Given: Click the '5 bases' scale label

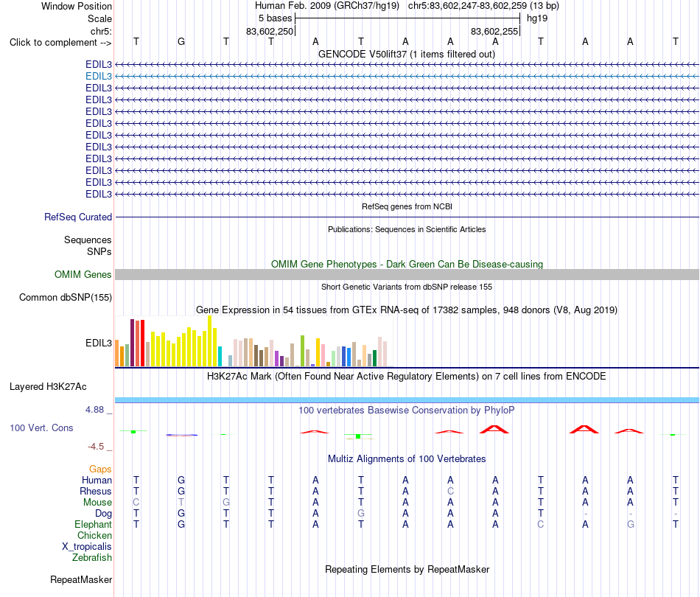Looking at the screenshot, I should [275, 18].
